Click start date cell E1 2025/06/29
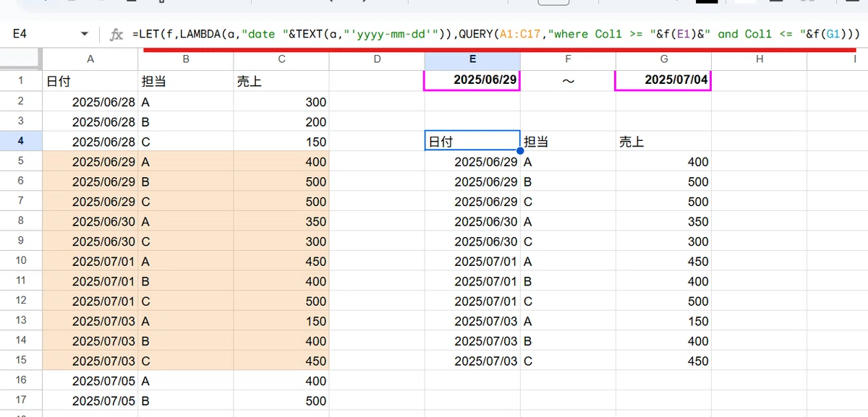The width and height of the screenshot is (868, 417). pos(472,80)
